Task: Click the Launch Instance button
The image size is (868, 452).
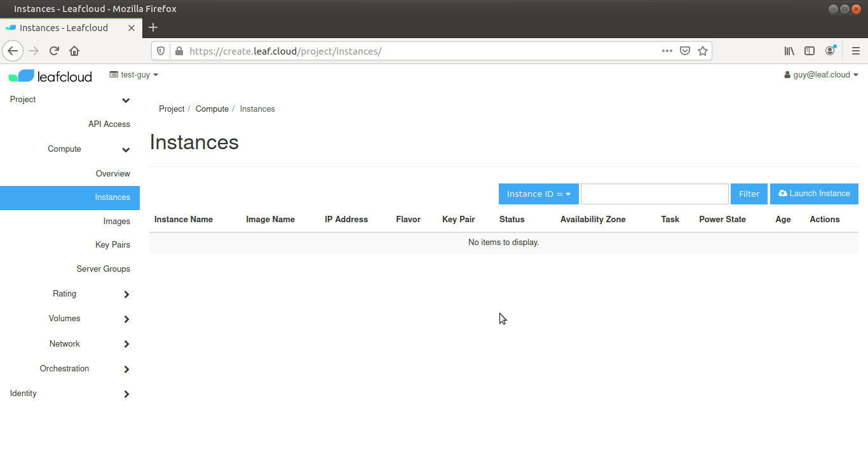Action: [814, 194]
